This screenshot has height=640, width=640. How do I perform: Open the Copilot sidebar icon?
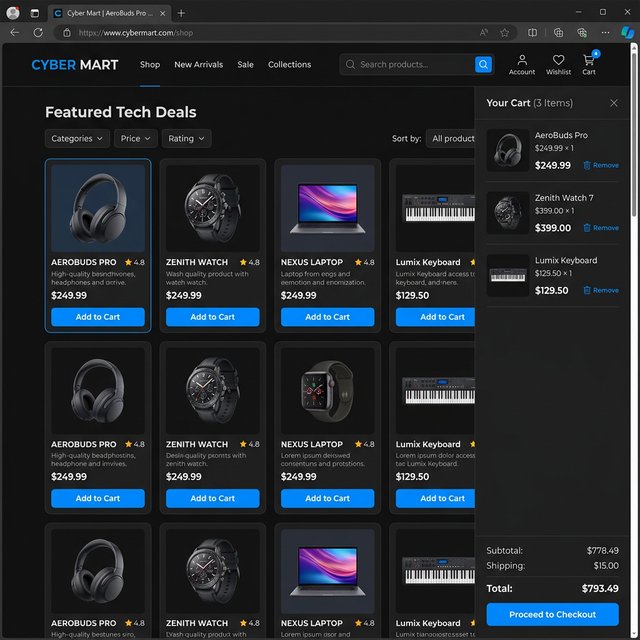(x=627, y=33)
